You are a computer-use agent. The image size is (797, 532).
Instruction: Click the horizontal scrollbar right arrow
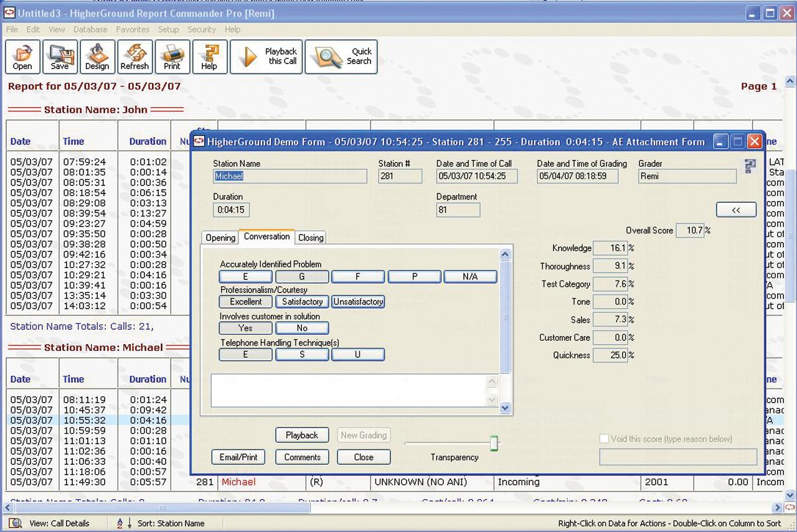(777, 508)
